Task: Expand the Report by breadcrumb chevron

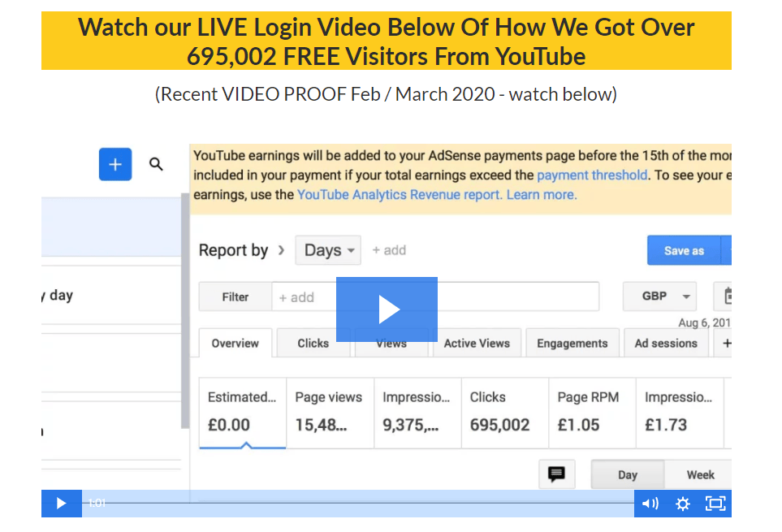Action: 283,250
